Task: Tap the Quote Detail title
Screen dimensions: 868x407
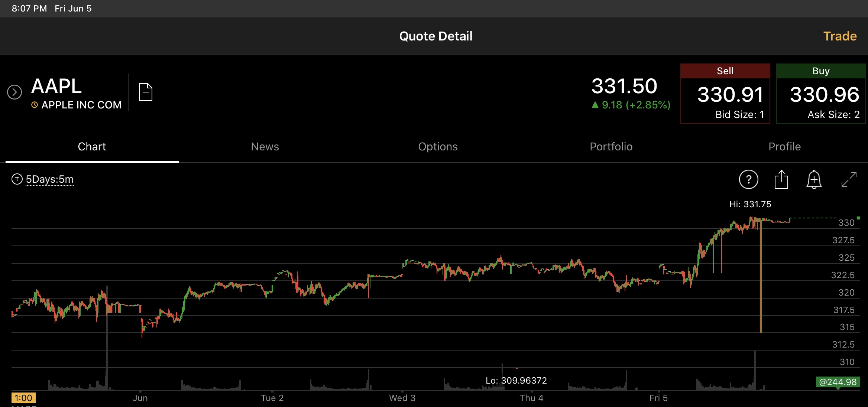Action: click(x=435, y=36)
